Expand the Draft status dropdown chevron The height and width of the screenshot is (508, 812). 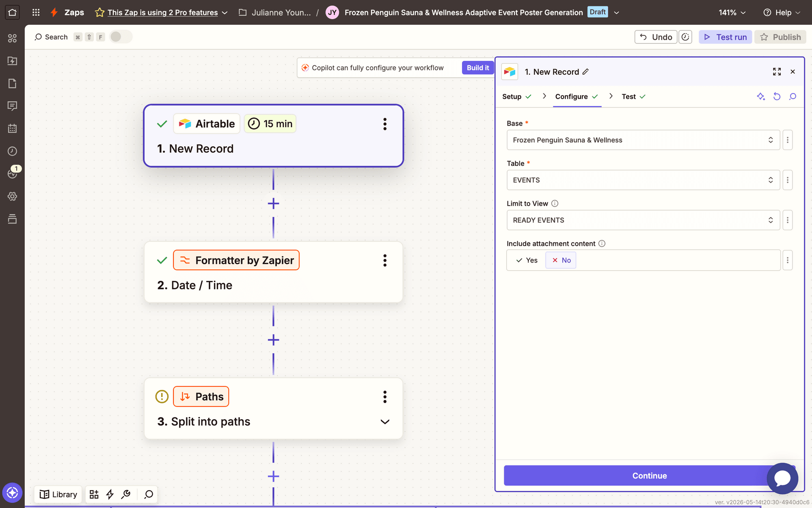[x=616, y=13]
